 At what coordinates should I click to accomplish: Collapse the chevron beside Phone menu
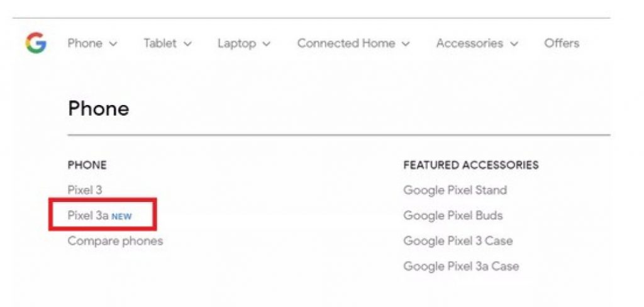tap(113, 44)
